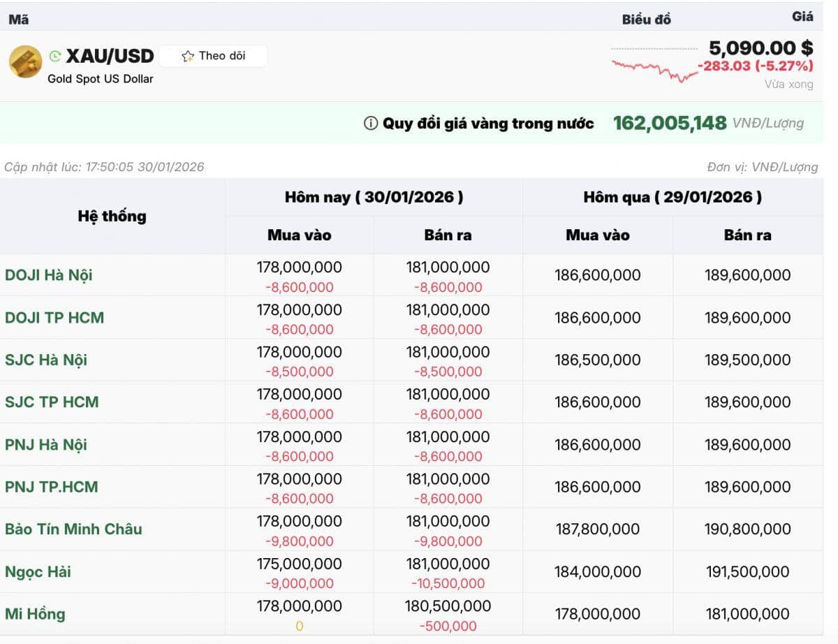Click the Hôm nay ( 30/01/2026 ) header
Screen dimensions: 838x644
[374, 198]
